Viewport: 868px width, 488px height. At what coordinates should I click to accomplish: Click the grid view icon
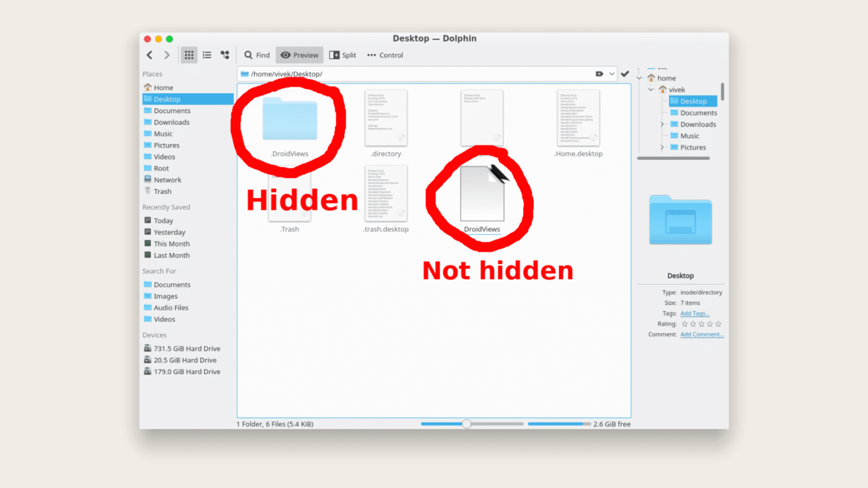click(189, 55)
